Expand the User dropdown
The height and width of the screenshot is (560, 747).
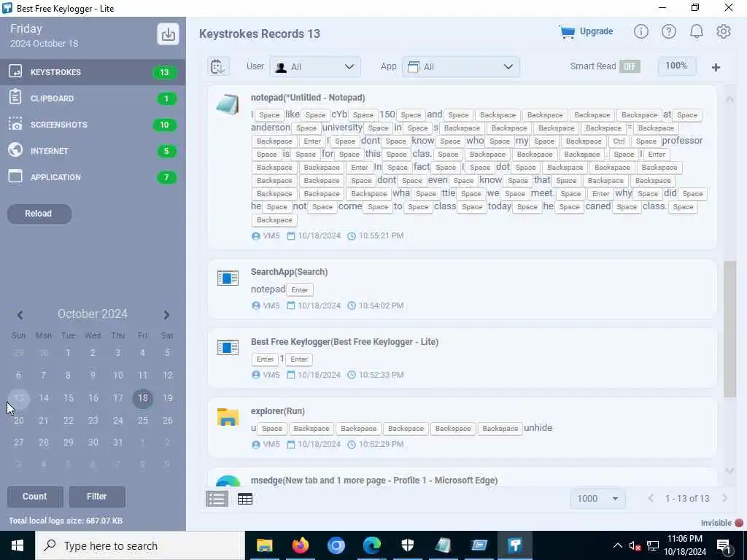pos(315,67)
